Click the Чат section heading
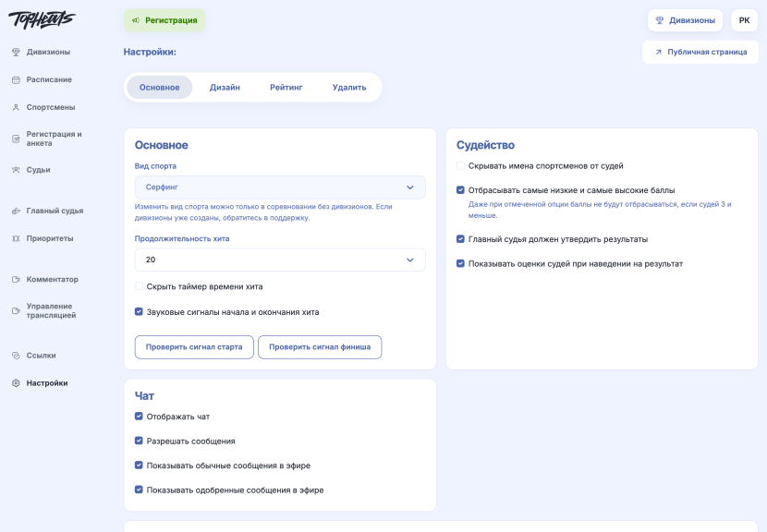This screenshot has width=767, height=532. (x=144, y=396)
